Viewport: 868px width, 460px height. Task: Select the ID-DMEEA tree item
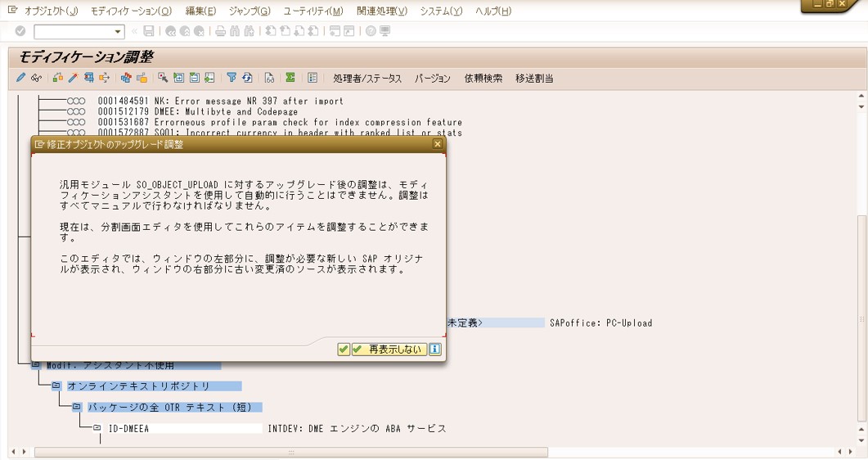128,428
